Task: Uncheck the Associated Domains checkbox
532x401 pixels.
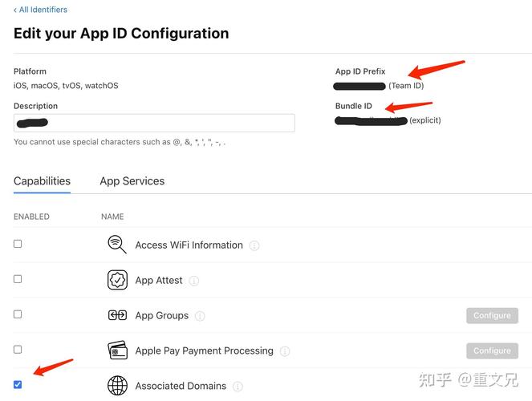Action: (18, 385)
